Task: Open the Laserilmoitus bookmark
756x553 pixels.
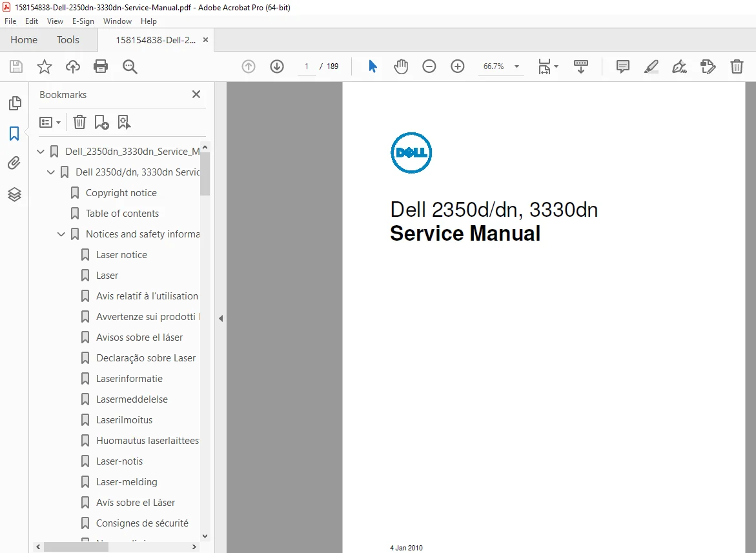Action: coord(124,420)
